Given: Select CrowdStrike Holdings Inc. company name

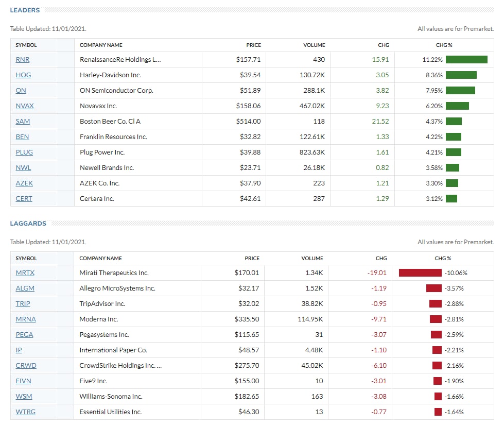Looking at the screenshot, I should point(120,365).
